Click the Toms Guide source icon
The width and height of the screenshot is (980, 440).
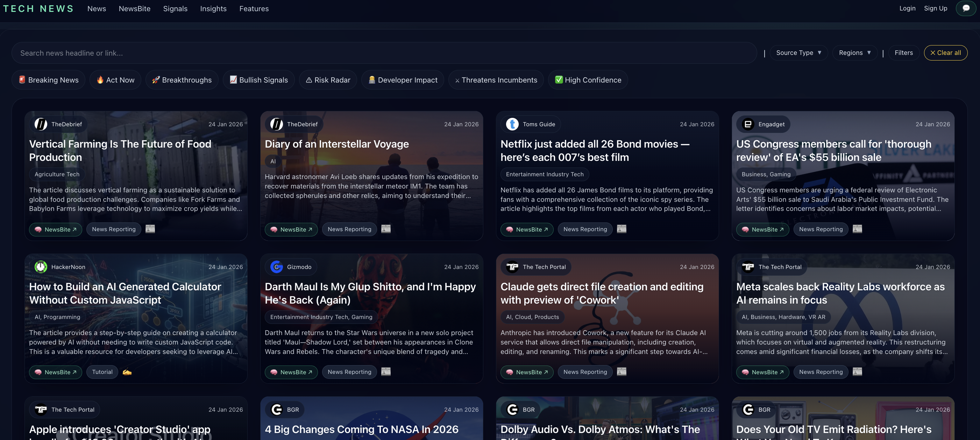pos(512,124)
